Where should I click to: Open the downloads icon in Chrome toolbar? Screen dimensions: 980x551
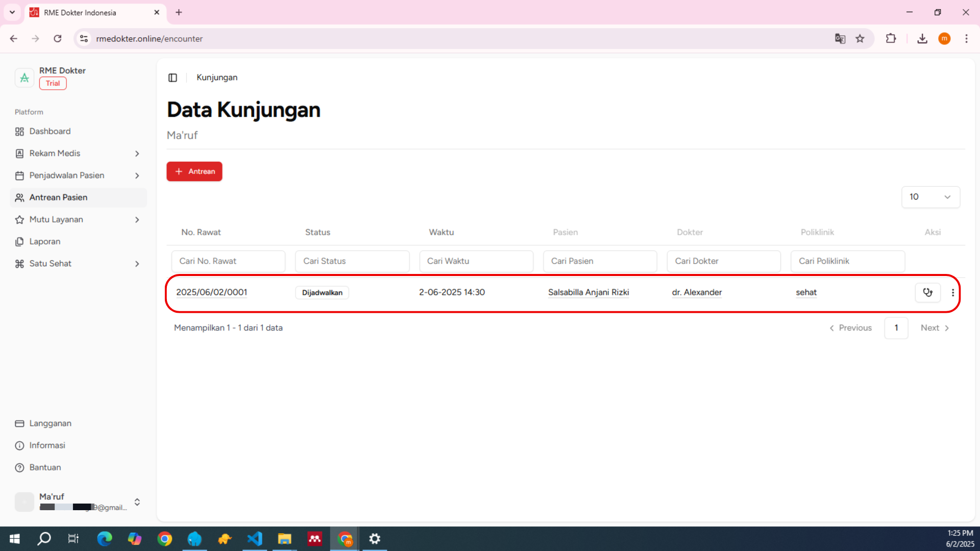coord(922,39)
